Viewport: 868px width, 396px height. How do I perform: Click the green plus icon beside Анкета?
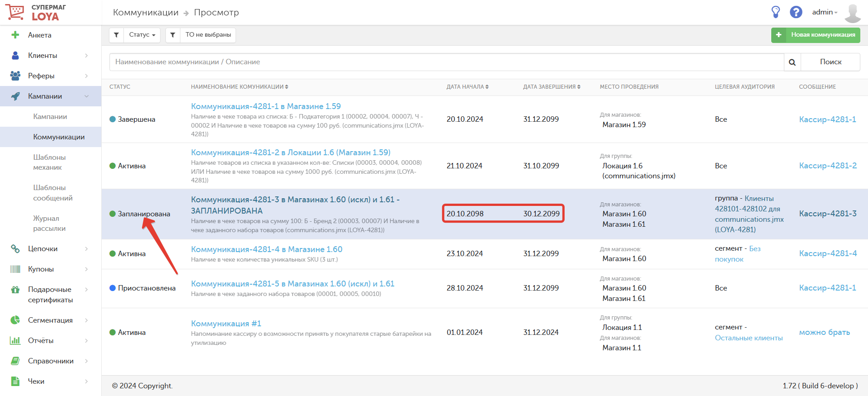click(15, 35)
